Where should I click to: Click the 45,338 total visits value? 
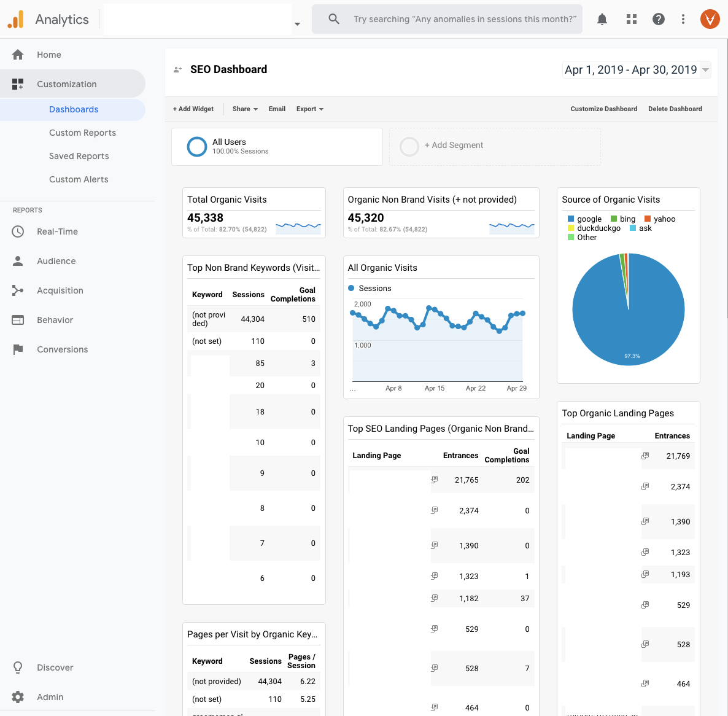coord(205,218)
